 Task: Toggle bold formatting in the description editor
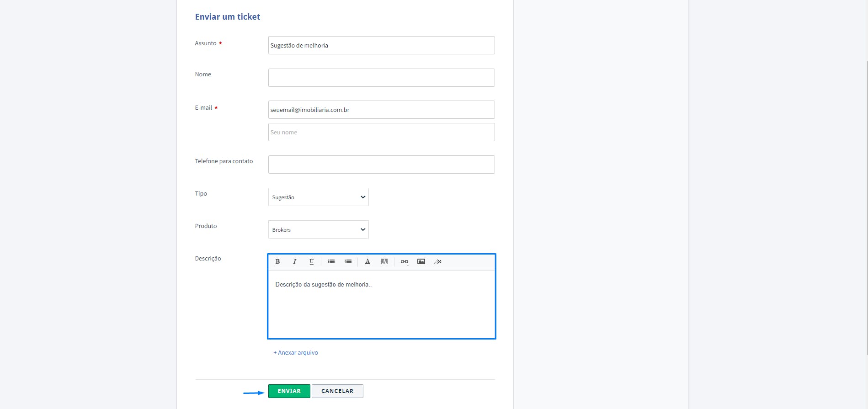coord(277,262)
